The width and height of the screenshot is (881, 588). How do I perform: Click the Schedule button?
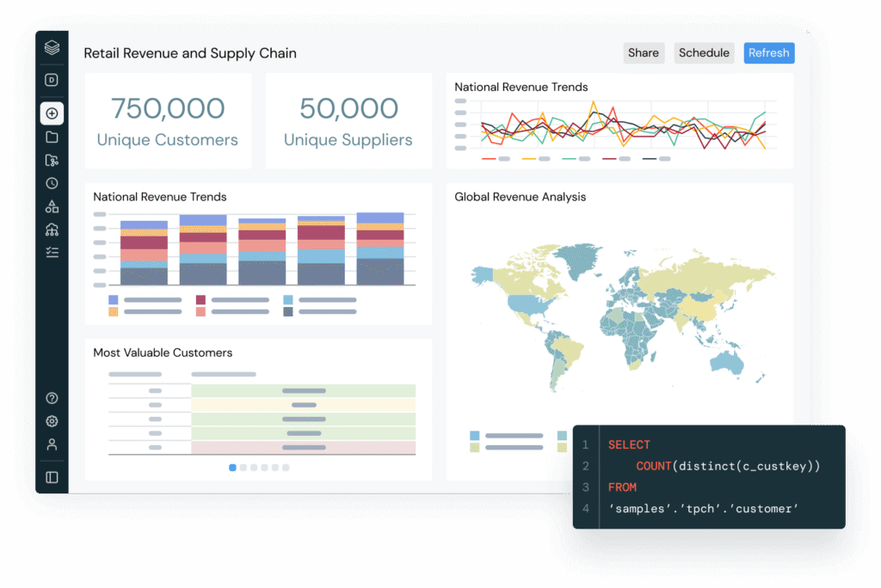703,53
